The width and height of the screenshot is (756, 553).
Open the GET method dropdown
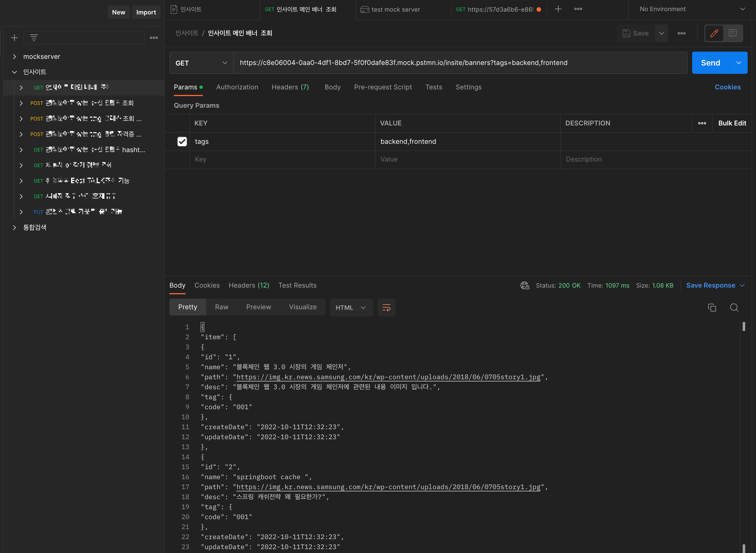(201, 63)
